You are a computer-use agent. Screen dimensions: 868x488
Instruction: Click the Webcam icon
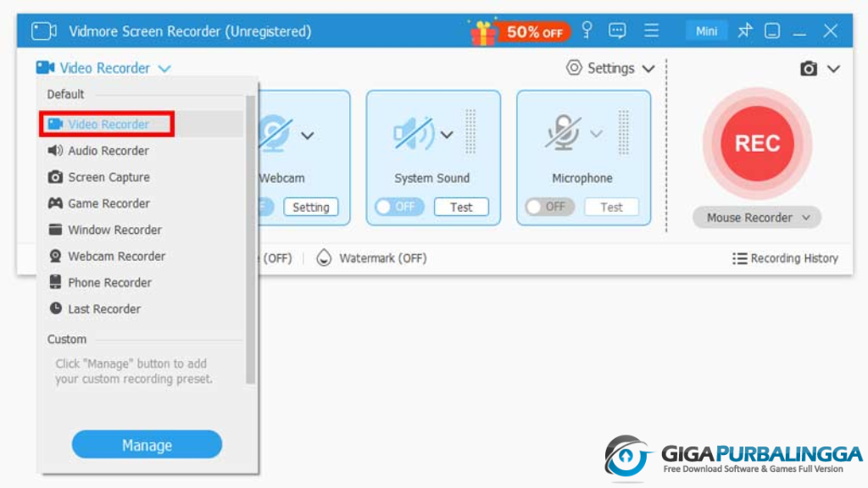275,133
